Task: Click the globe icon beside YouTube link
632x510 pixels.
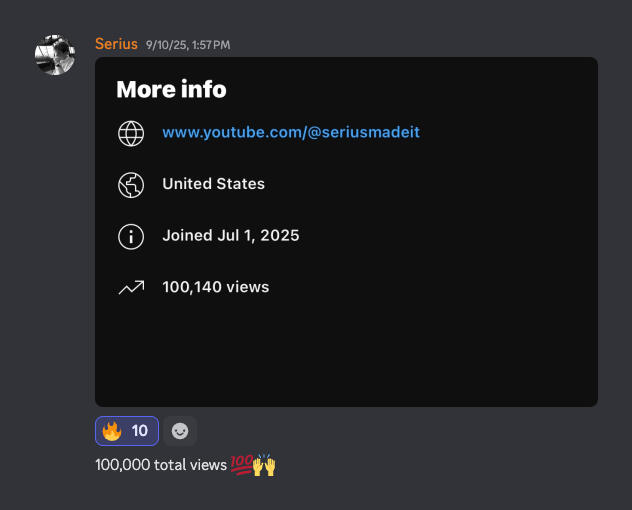Action: pos(131,133)
